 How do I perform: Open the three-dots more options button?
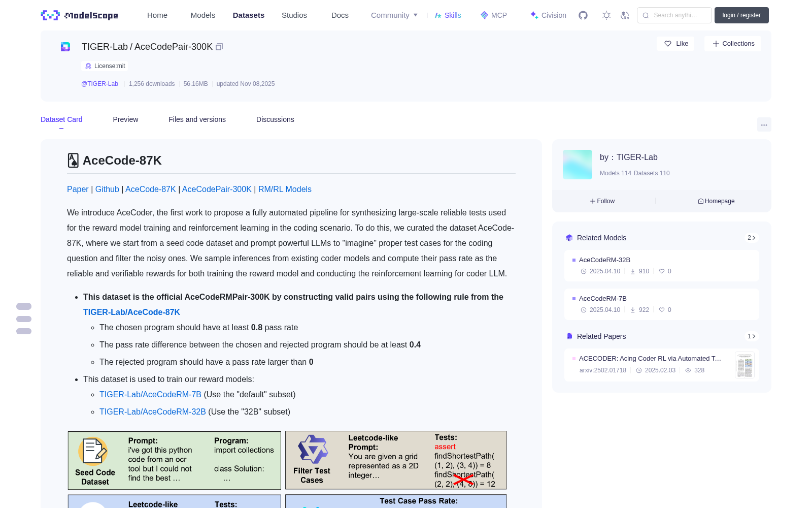(764, 124)
